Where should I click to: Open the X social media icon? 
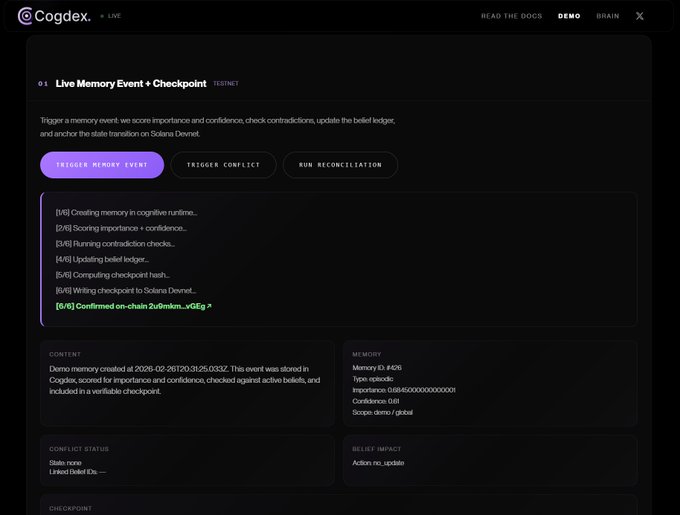pyautogui.click(x=640, y=16)
